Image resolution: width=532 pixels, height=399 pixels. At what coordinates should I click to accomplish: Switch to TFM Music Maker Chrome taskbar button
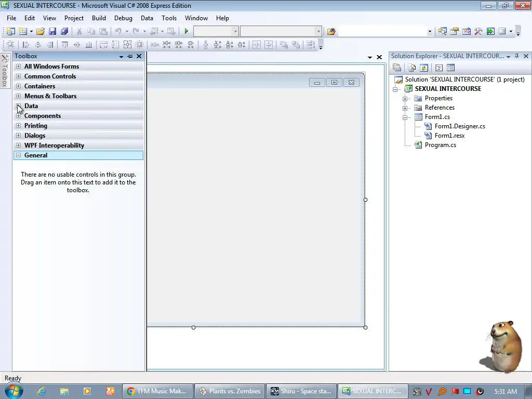[x=157, y=391]
